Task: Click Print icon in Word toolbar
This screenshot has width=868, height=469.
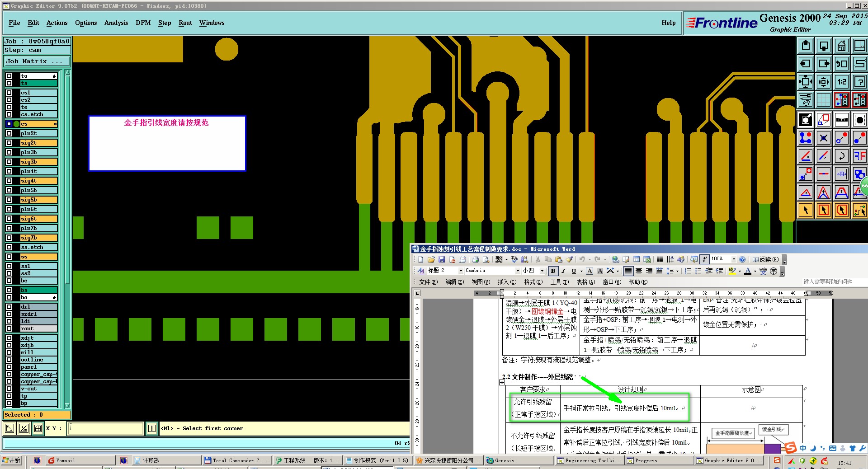Action: [475, 259]
